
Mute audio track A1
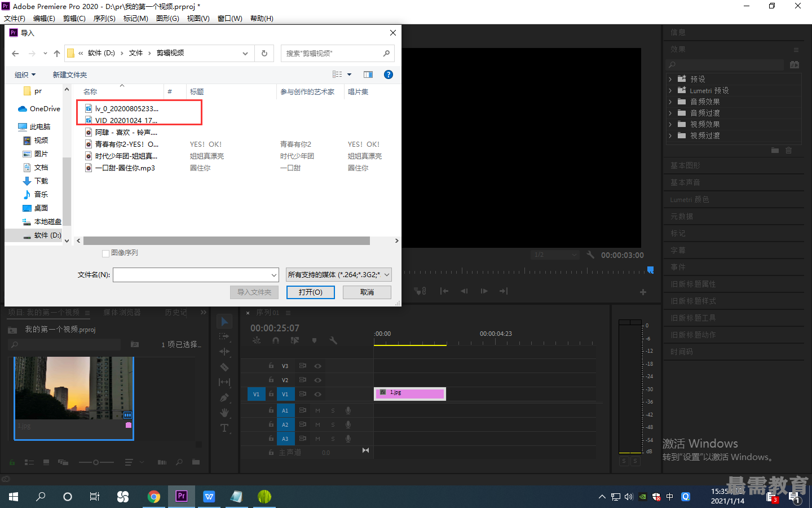click(x=317, y=410)
